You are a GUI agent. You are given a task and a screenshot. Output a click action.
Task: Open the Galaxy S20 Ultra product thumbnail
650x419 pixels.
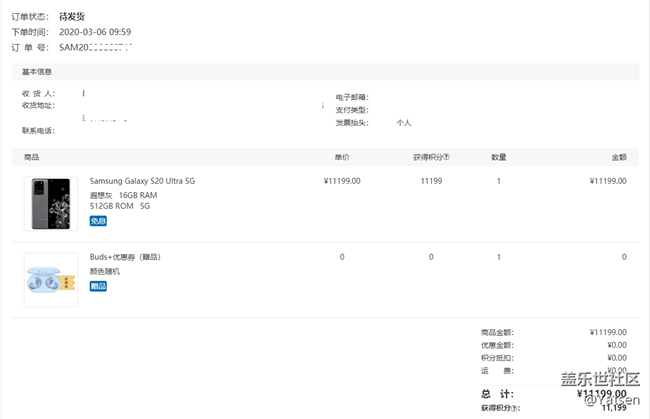click(x=51, y=204)
